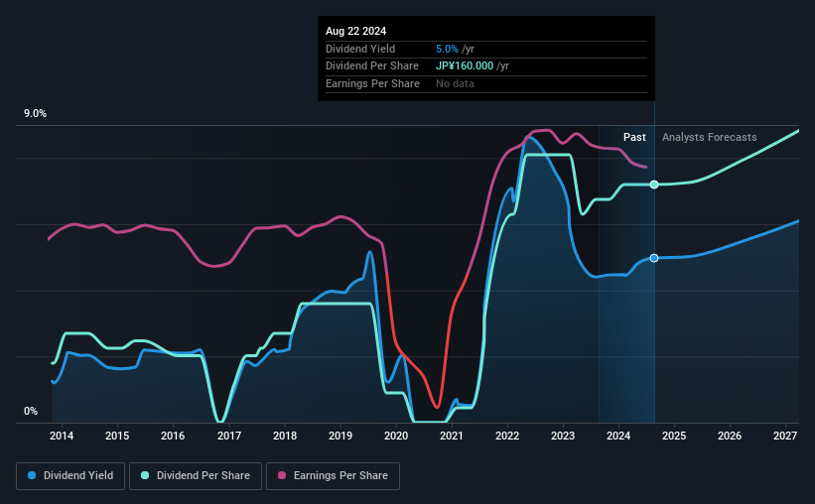Select the teal Dividend Per Share data point marker
815x504 pixels.
pos(654,185)
